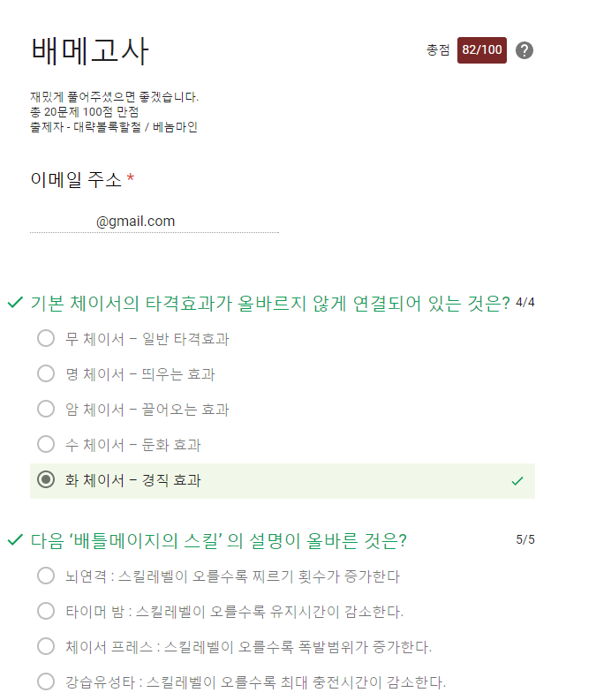Select the 강습유성타 answer option
The width and height of the screenshot is (596, 700).
(47, 681)
